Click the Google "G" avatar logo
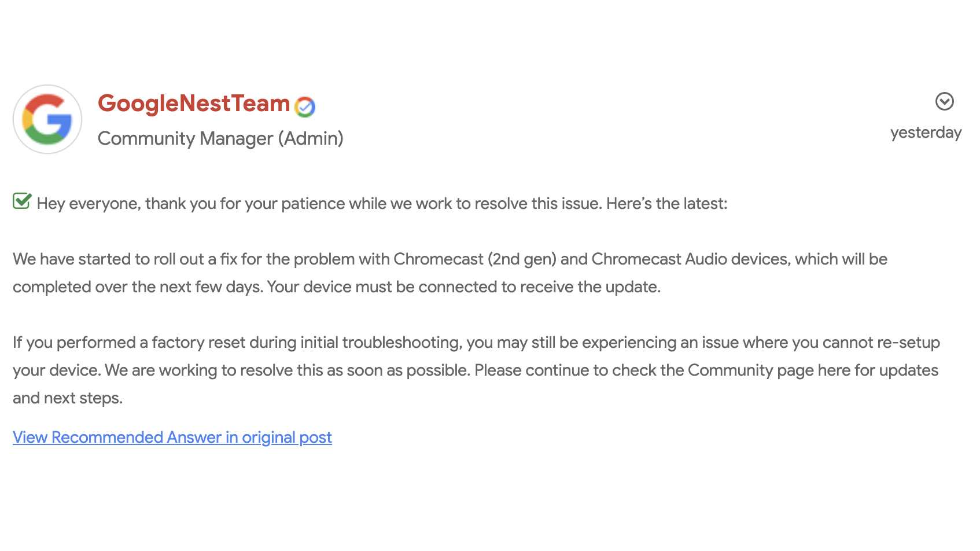 (47, 119)
